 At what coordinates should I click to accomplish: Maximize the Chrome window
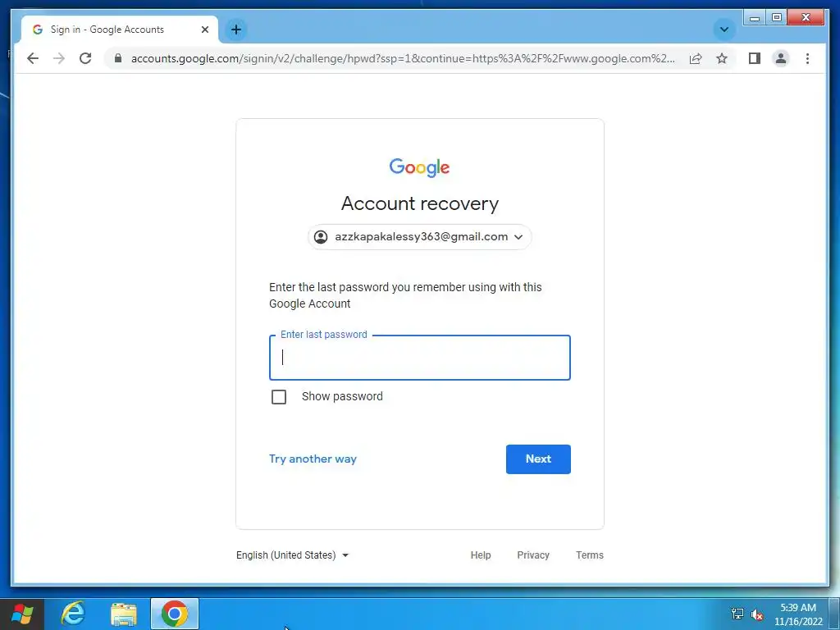776,18
